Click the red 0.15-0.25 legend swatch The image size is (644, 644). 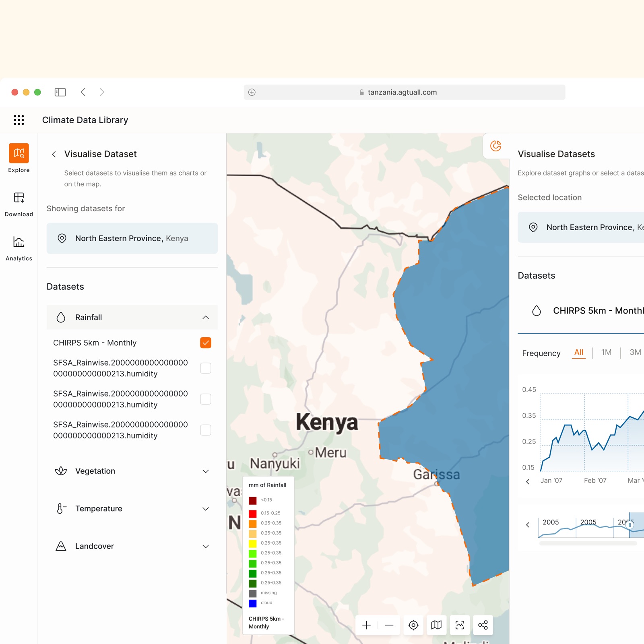pos(253,514)
